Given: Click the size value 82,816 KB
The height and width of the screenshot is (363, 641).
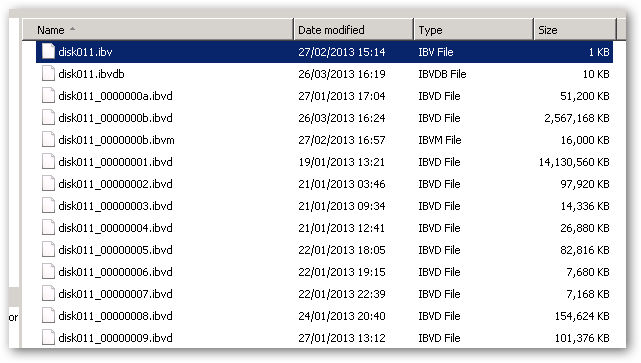Looking at the screenshot, I should [x=585, y=250].
